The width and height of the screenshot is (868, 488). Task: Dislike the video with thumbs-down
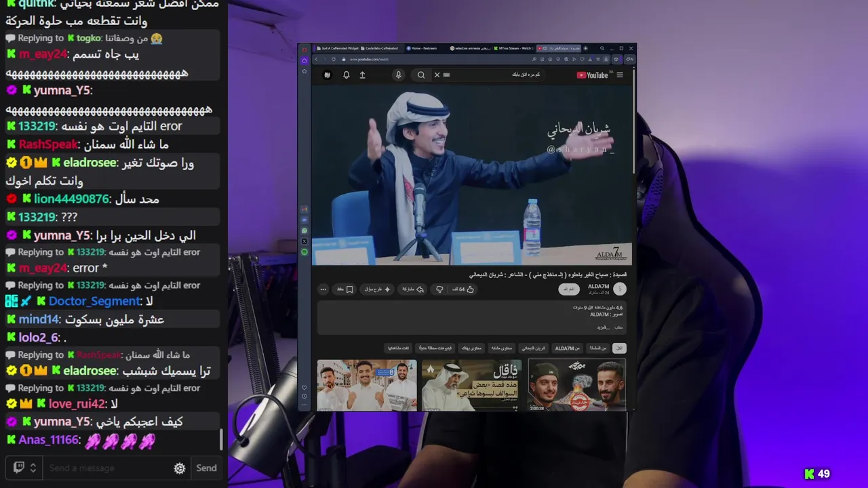point(439,289)
